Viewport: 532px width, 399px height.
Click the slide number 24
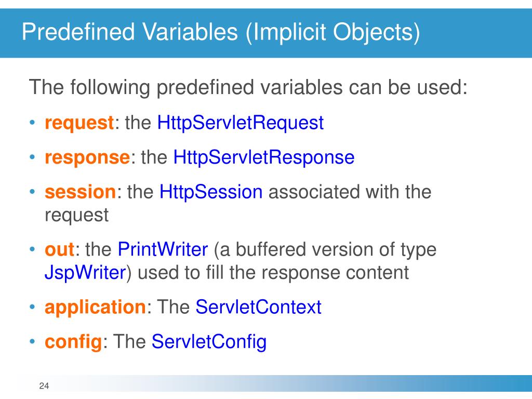coord(44,386)
